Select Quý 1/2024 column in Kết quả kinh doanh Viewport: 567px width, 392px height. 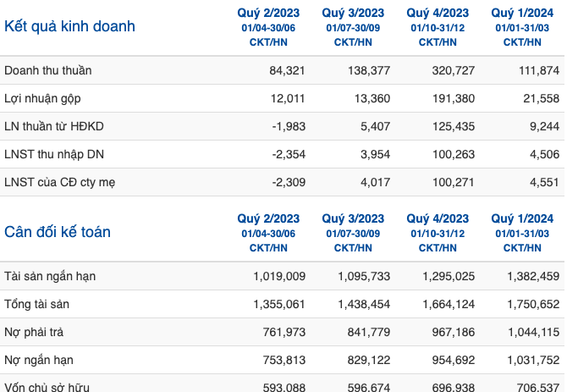522,27
